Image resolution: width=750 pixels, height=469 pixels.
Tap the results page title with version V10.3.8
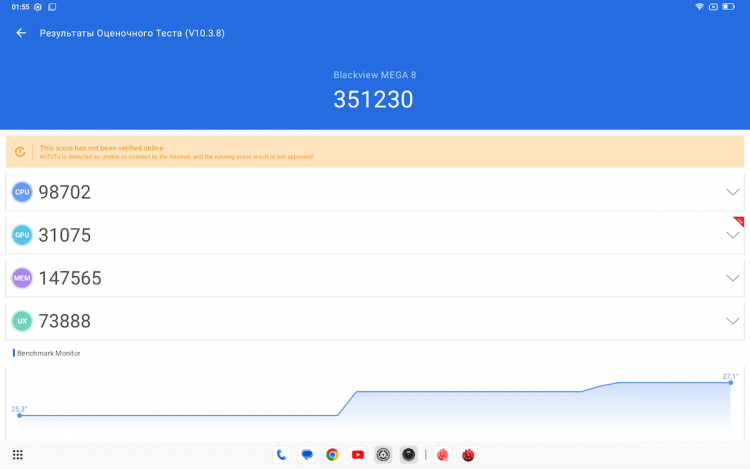[x=132, y=33]
